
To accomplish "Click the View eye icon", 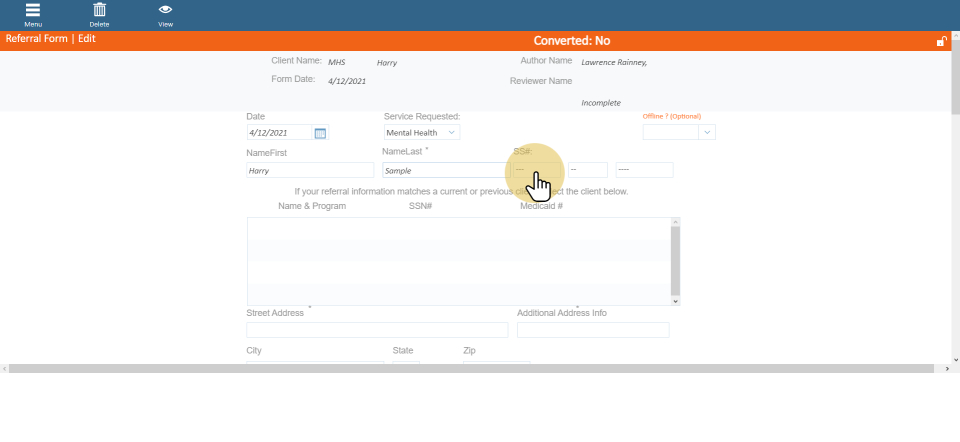I will (x=165, y=11).
